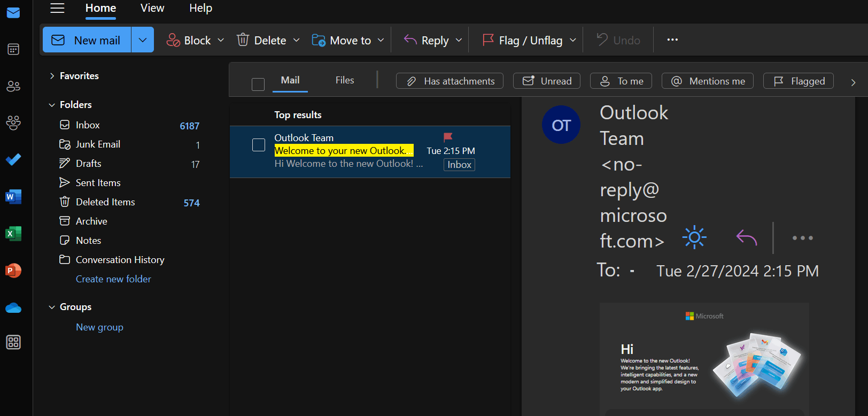Toggle Flagged filter

coord(799,81)
